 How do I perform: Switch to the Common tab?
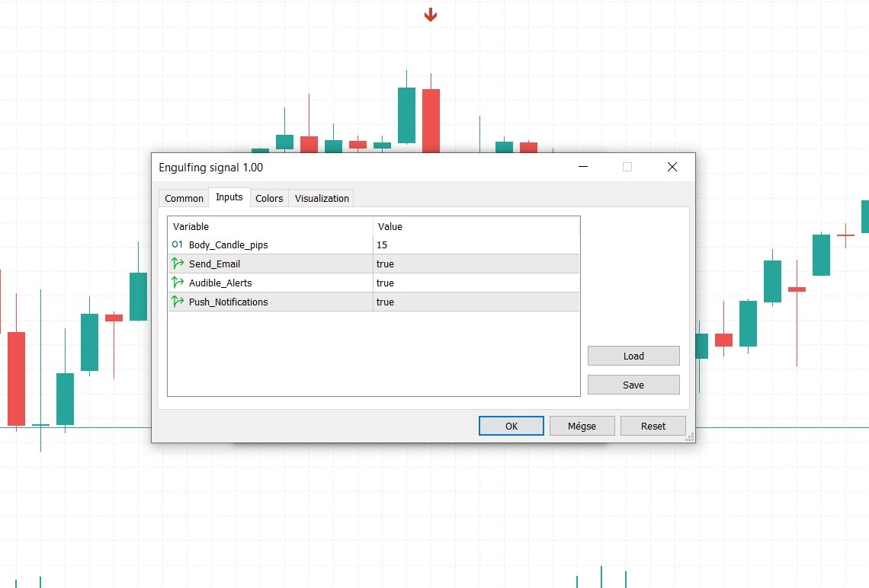coord(183,197)
